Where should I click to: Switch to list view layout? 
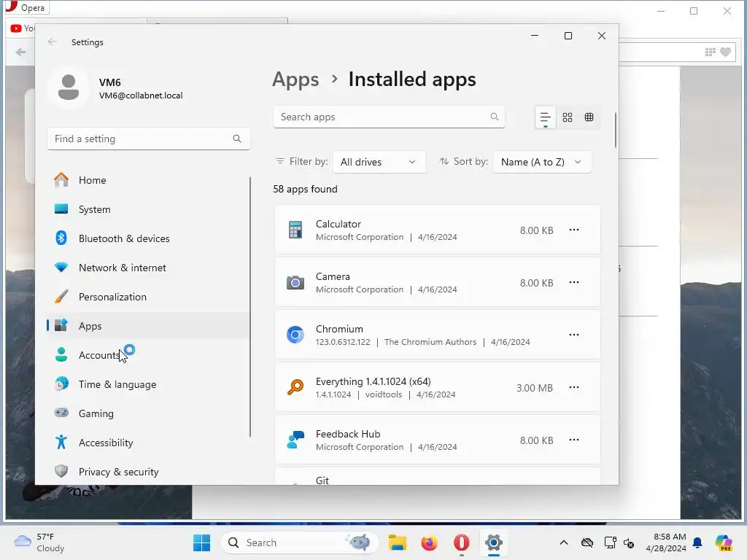coord(545,117)
